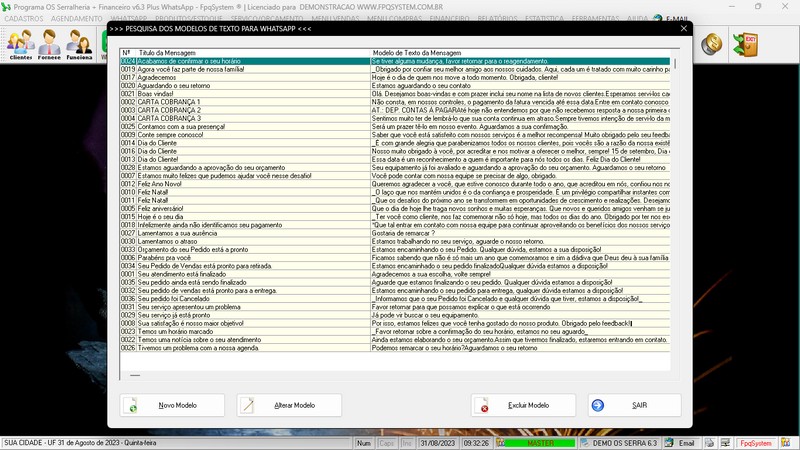800x450 pixels.
Task: Click the pencil icon of Alterar Modelo
Action: click(x=247, y=405)
